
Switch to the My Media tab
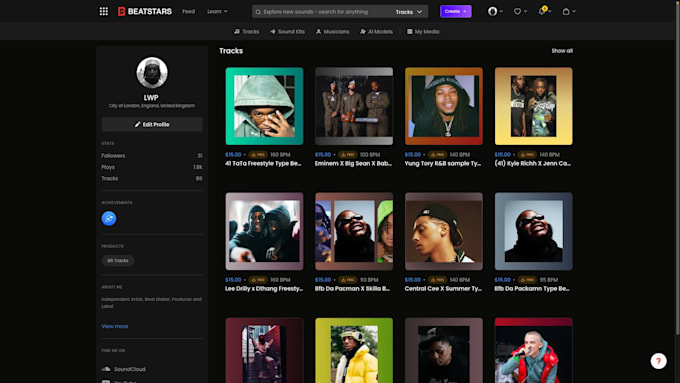tap(423, 31)
